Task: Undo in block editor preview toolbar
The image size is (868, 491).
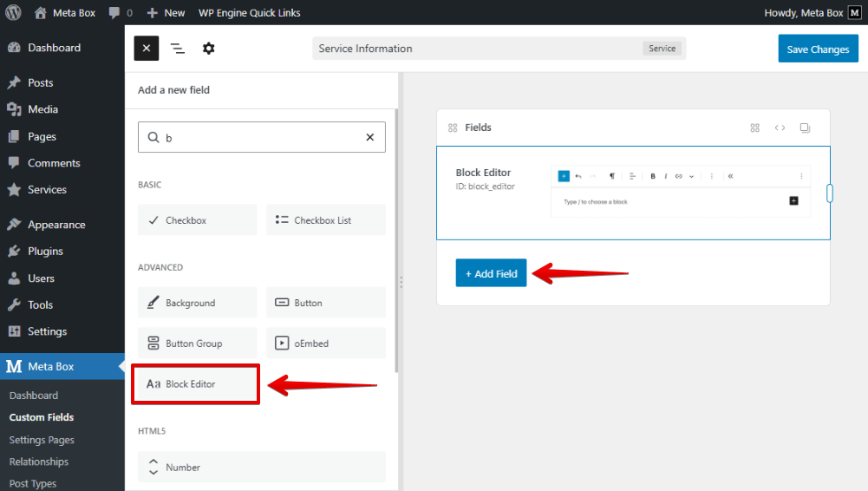Action: coord(578,176)
